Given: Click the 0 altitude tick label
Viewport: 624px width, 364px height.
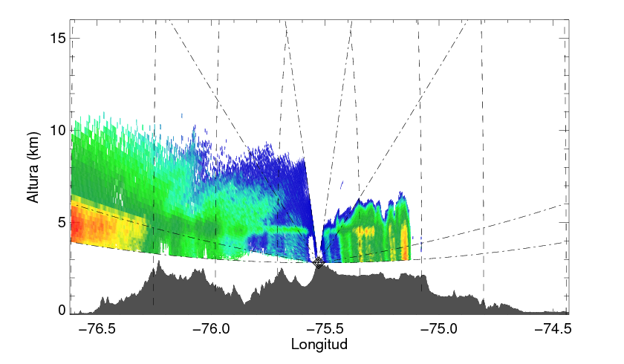Looking at the screenshot, I should 62,311.
